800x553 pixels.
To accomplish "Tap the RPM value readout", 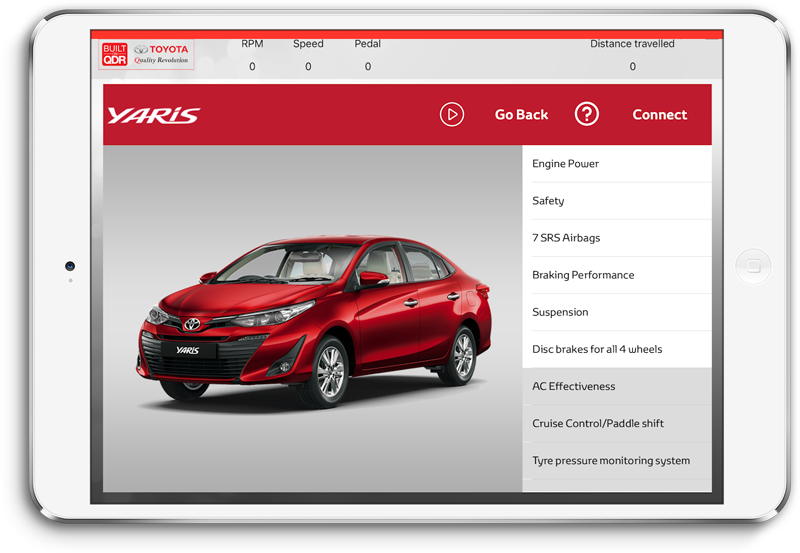I will (252, 67).
